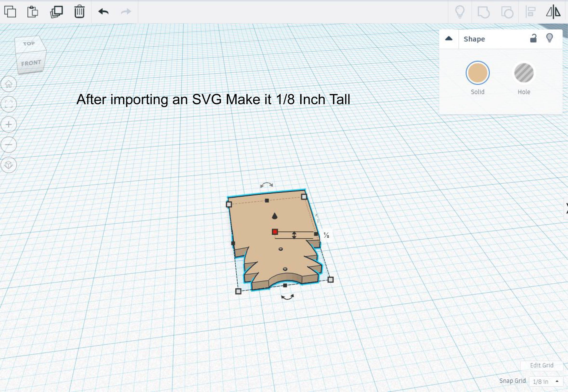
Task: Toggle the shape lock icon
Action: click(x=533, y=39)
